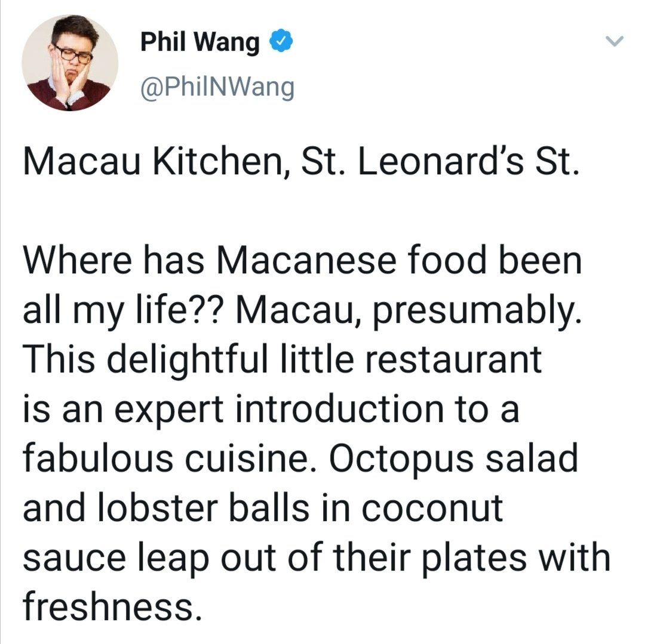Click the glasses on the avatar face
The width and height of the screenshot is (645, 644).
[x=72, y=54]
